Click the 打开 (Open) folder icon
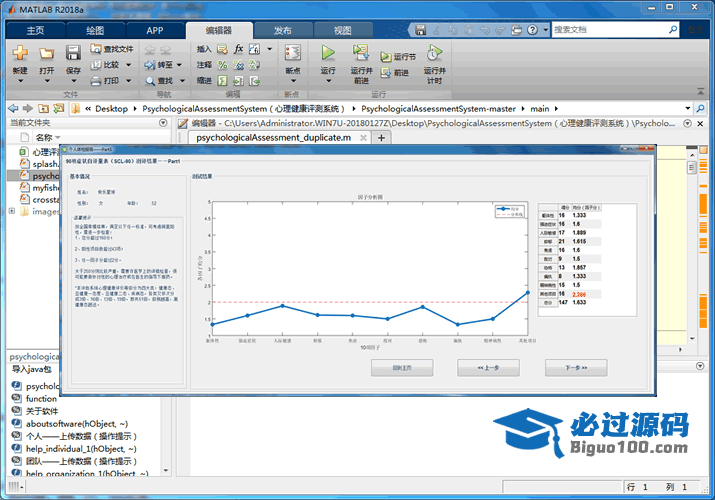Viewport: 715px width, 500px height. tap(47, 53)
